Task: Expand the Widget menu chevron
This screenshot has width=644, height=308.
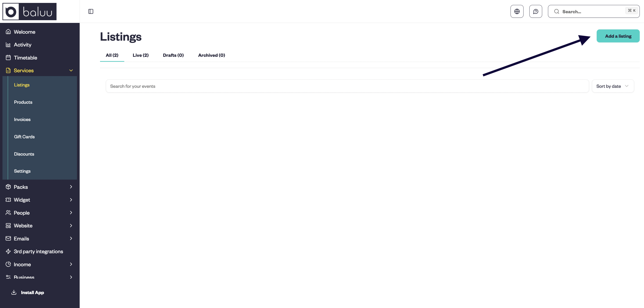Action: [x=71, y=200]
